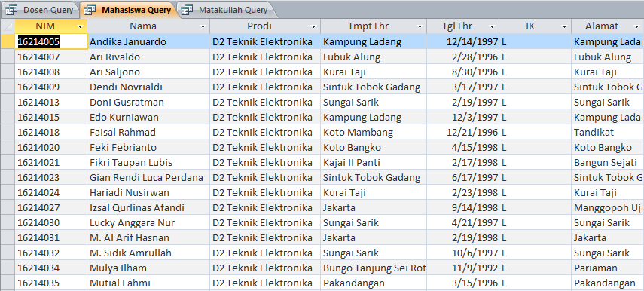Open the Tgl Lhr column filter dropdown

492,26
